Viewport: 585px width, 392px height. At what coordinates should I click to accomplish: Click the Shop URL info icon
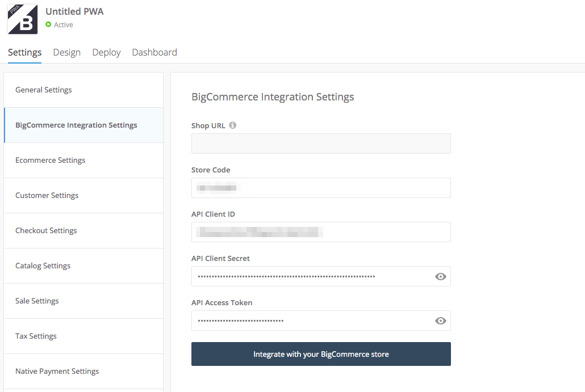click(233, 125)
